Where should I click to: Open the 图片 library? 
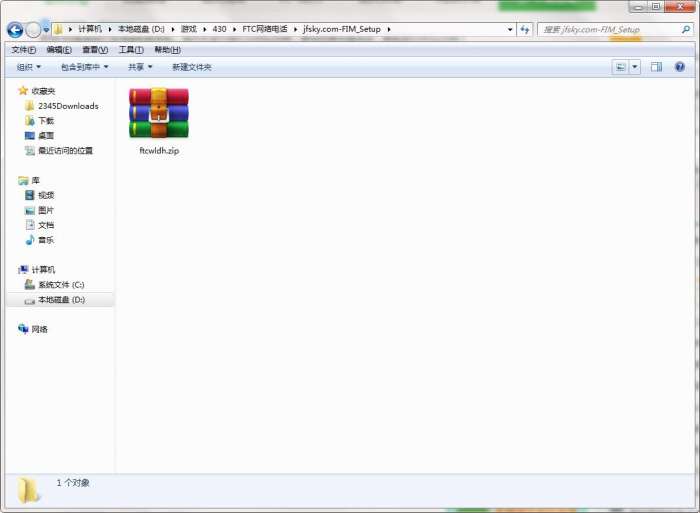tap(46, 210)
